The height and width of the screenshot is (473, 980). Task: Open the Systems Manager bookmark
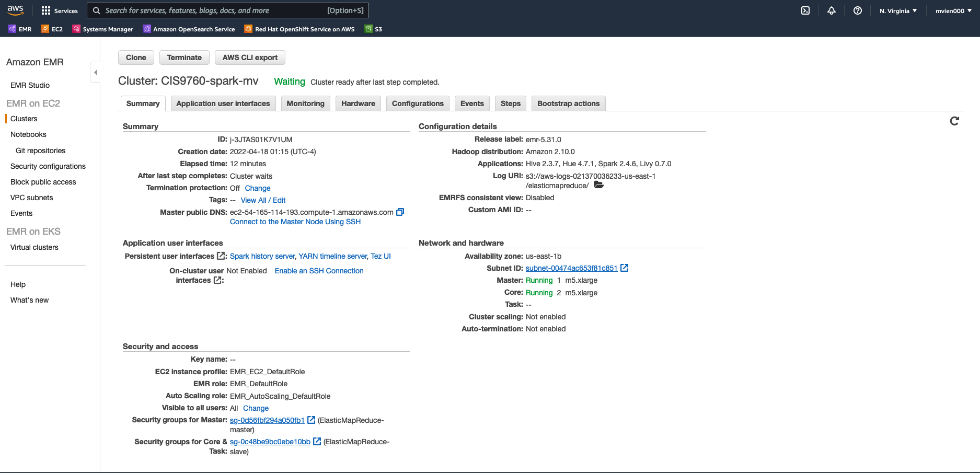[103, 29]
